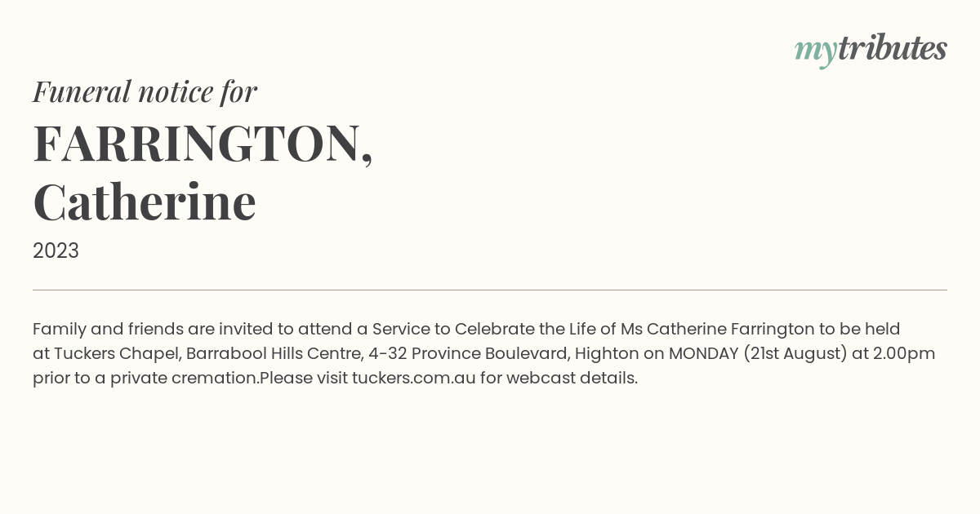Click the "4-32 Province Boulevard" address
Viewport: 980px width, 514px height.
pyautogui.click(x=468, y=354)
